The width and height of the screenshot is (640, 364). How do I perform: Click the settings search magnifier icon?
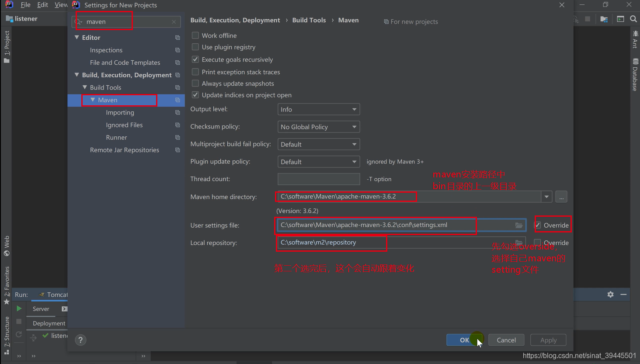pos(78,21)
